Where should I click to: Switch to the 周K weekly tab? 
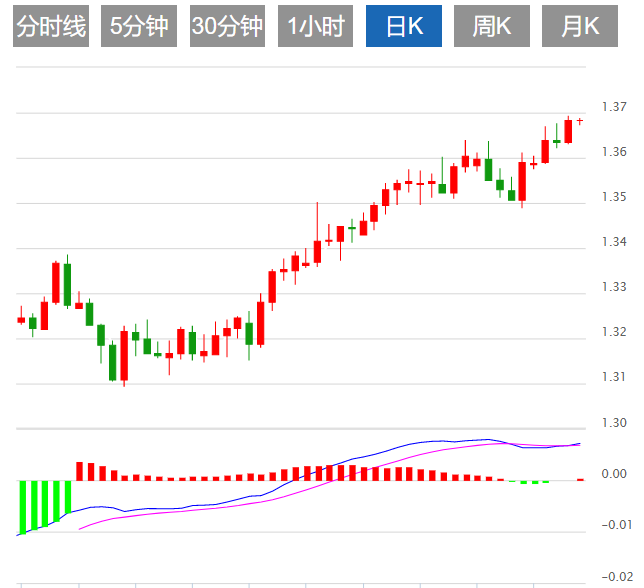[x=492, y=26]
